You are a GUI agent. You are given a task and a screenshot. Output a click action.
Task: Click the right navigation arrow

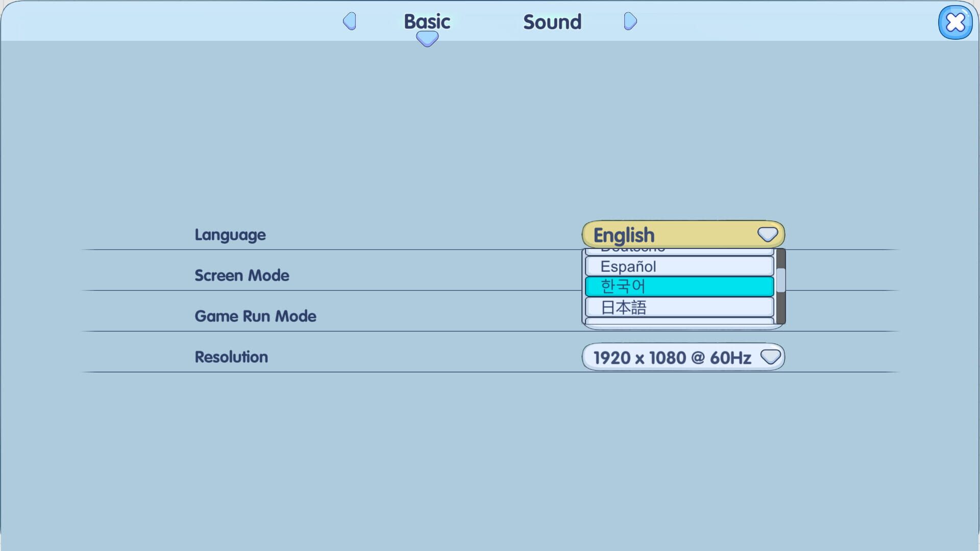(630, 21)
